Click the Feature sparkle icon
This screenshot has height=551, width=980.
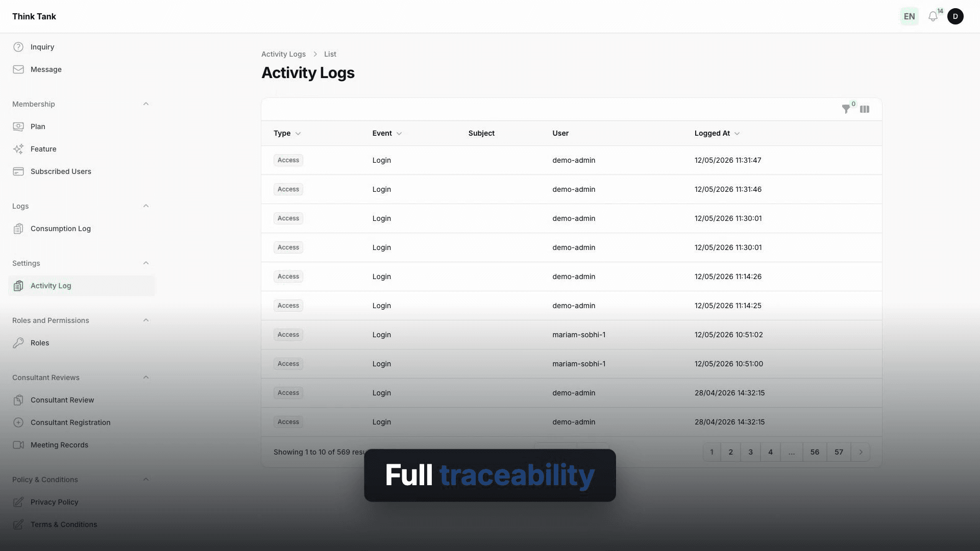click(18, 149)
